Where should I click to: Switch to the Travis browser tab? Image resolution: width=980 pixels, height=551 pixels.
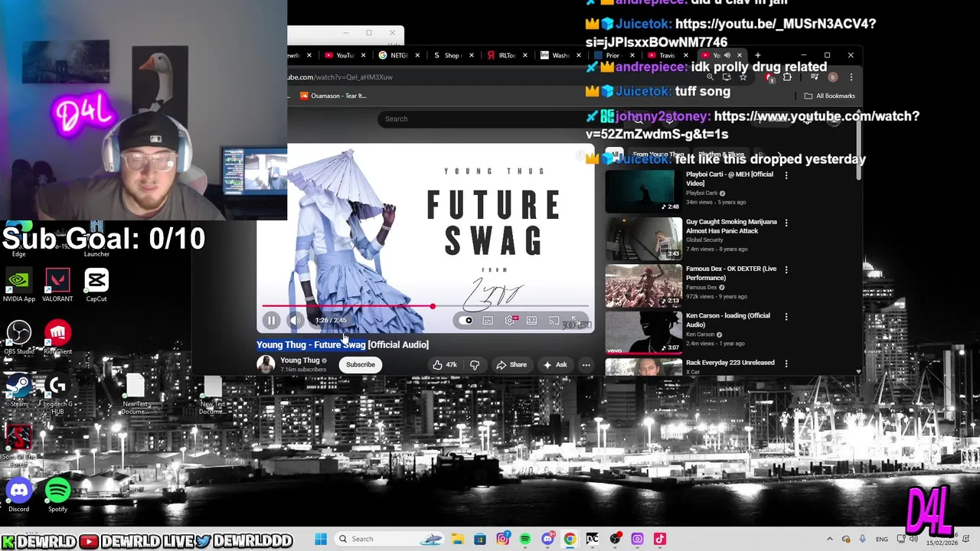pyautogui.click(x=668, y=55)
